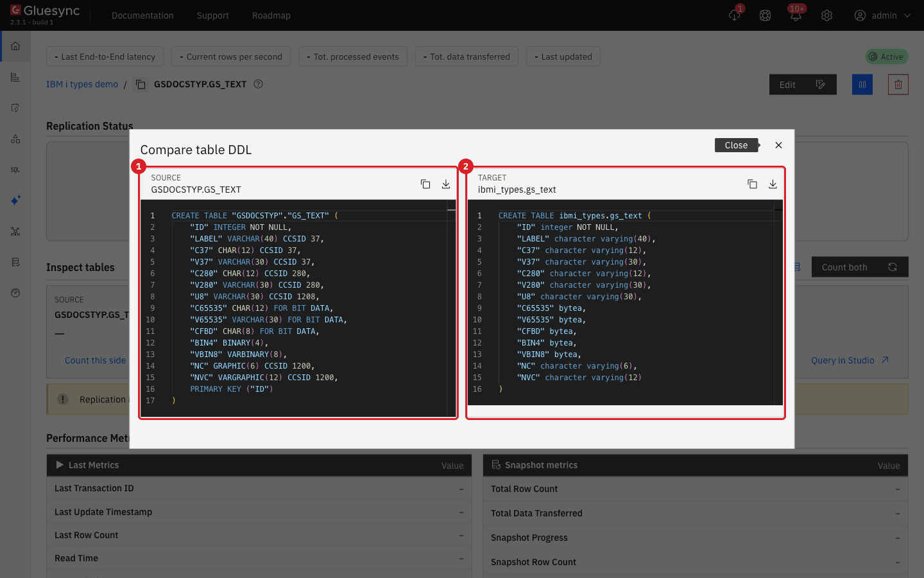Image resolution: width=924 pixels, height=578 pixels.
Task: Follow the Query in Studio link
Action: (850, 360)
